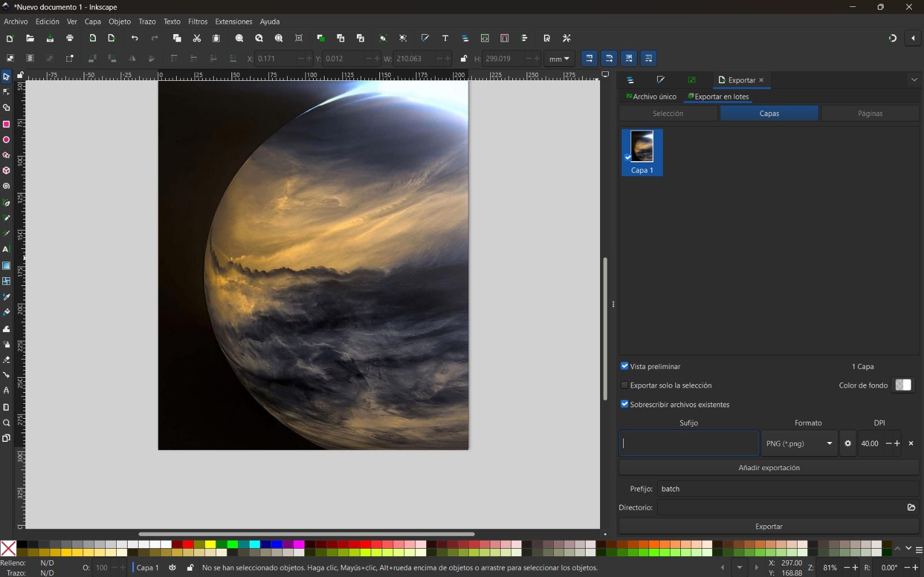Open the mm units dropdown
The width and height of the screenshot is (924, 577).
[x=558, y=58]
